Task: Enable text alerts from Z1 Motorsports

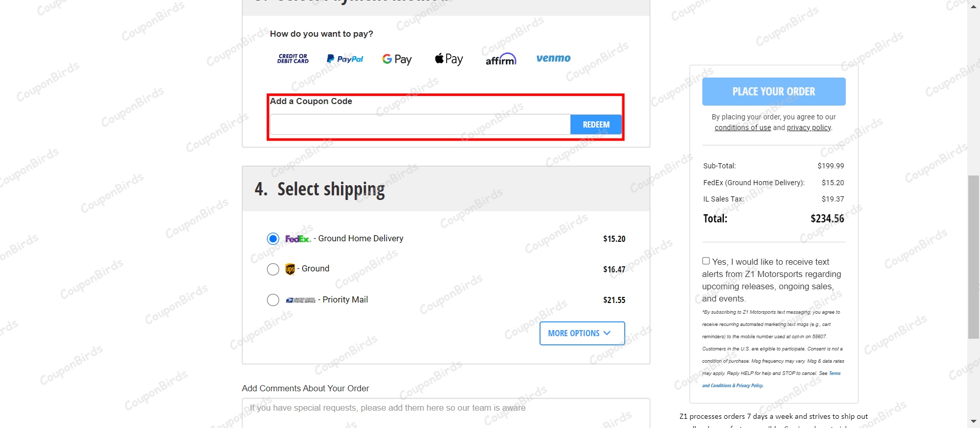Action: (x=706, y=260)
